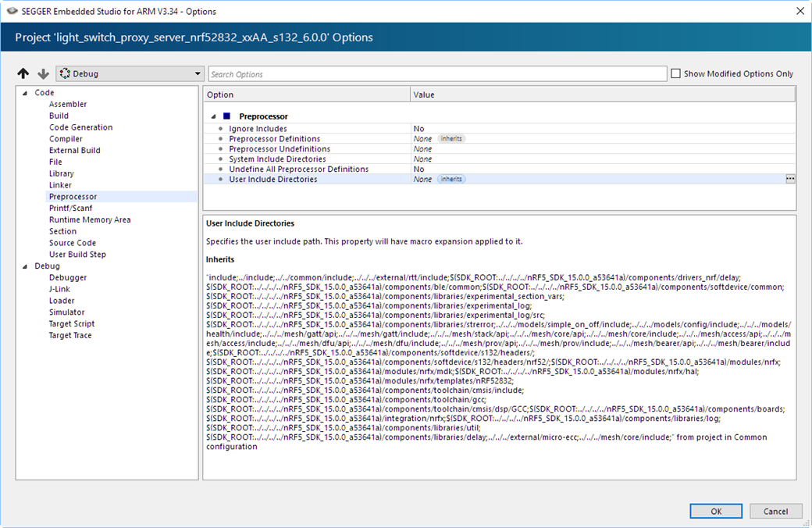This screenshot has height=528, width=812.
Task: Select File category in tree
Action: point(55,162)
